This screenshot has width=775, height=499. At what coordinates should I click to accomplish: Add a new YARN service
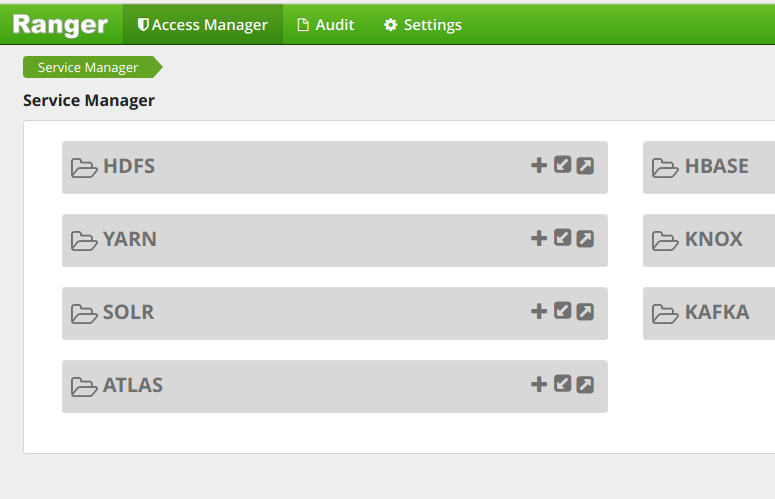[539, 238]
